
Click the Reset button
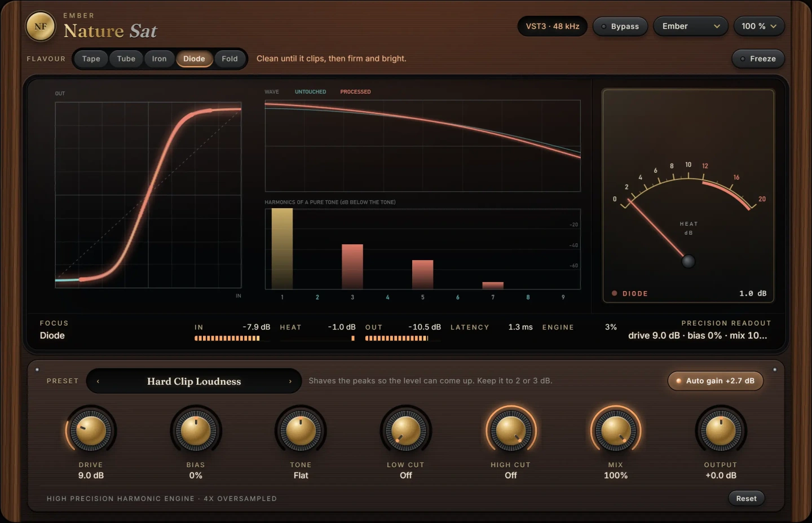tap(746, 498)
